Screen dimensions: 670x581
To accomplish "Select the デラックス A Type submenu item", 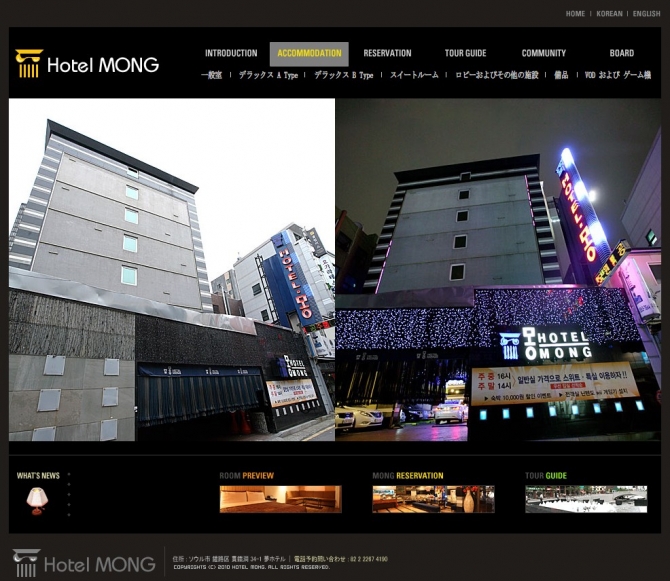I will tap(268, 75).
